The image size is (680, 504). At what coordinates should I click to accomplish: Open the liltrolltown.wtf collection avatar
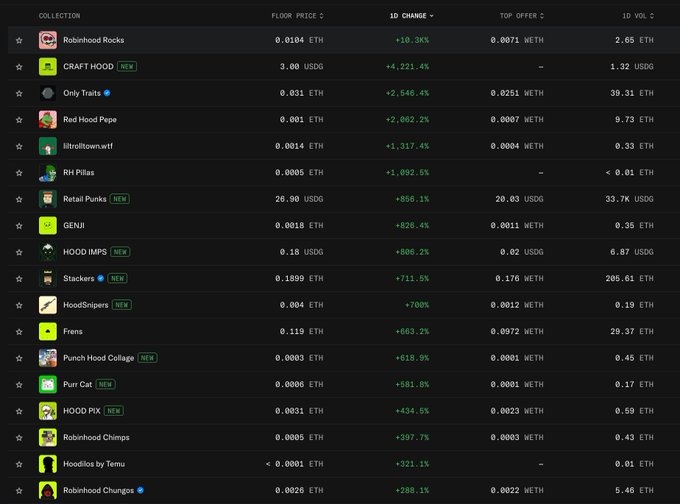[x=48, y=146]
